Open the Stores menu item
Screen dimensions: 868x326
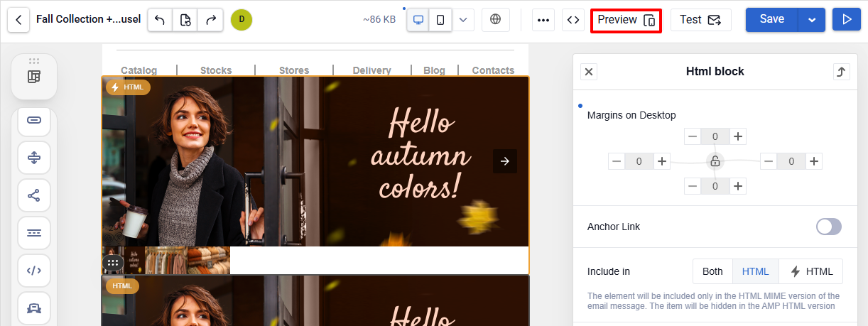(294, 70)
